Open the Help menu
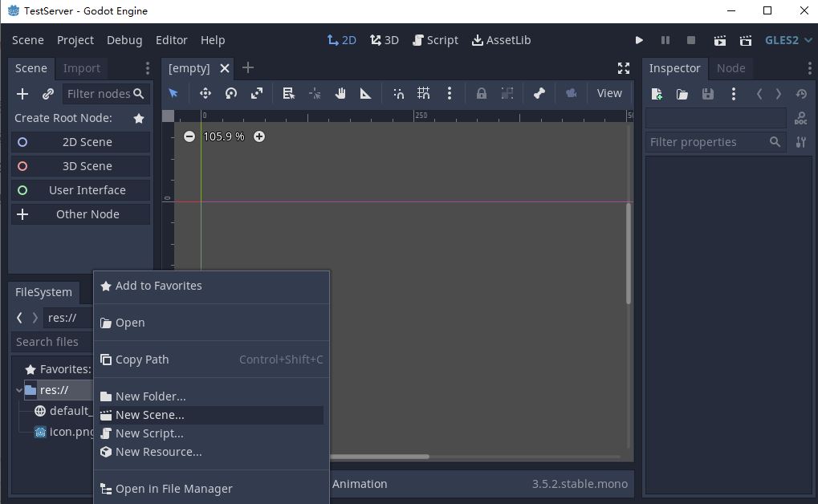The image size is (818, 504). 212,40
